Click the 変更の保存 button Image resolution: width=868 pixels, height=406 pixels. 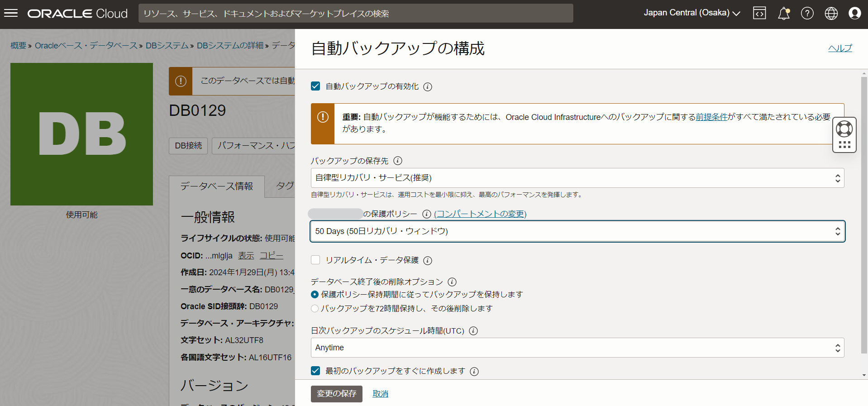[x=336, y=394]
